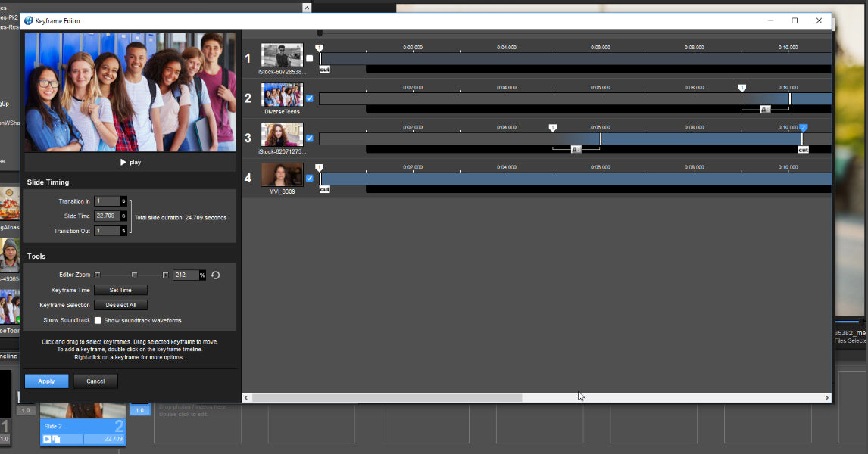The width and height of the screenshot is (868, 454).
Task: Enable the checkbox for track 1
Action: 309,57
